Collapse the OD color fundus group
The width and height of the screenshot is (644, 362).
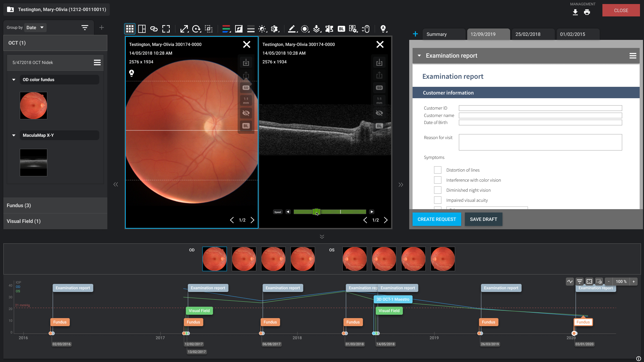click(14, 80)
